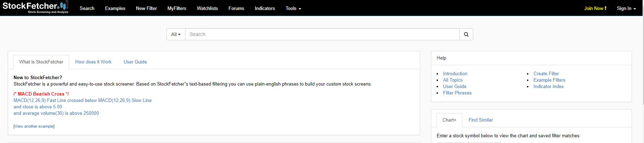Viewport: 644px width, 143px height.
Task: Click the magnifying glass search button
Action: coord(466,34)
